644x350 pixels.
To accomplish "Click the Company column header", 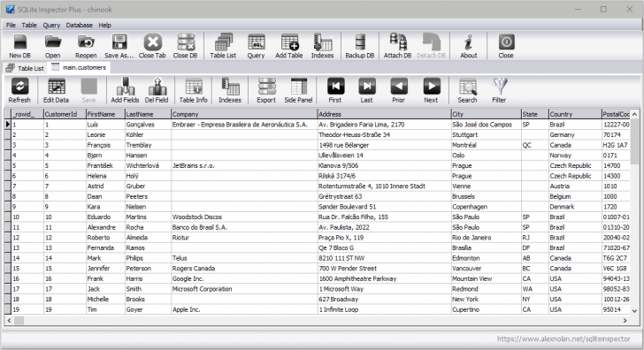I will 244,114.
